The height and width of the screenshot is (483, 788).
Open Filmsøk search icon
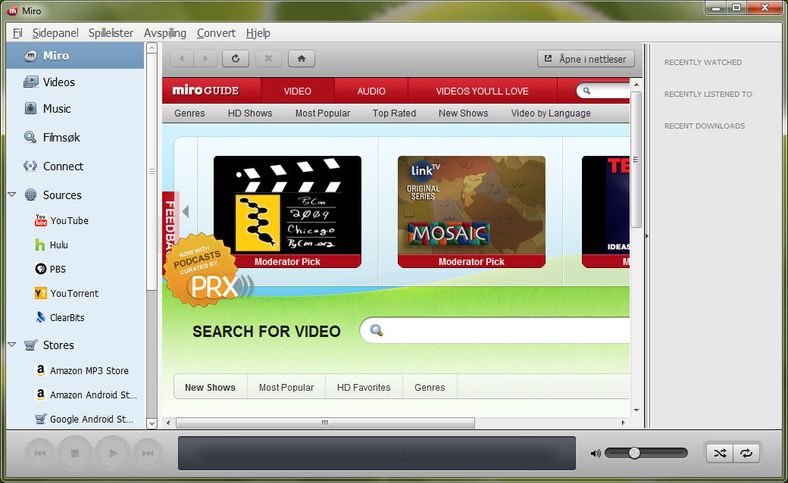tap(30, 137)
